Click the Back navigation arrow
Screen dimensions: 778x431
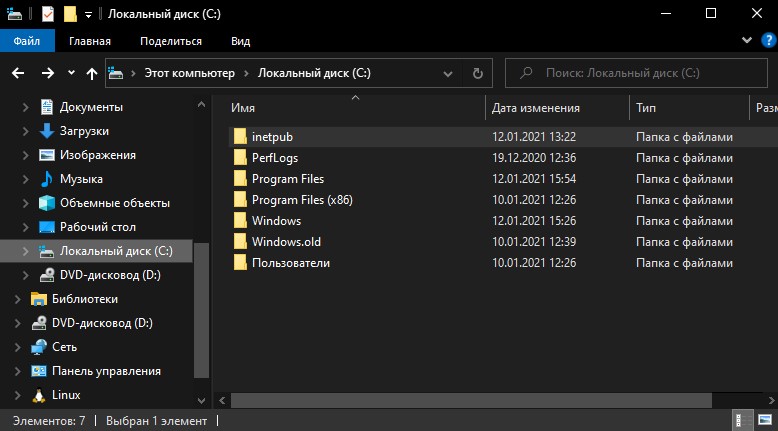[18, 73]
